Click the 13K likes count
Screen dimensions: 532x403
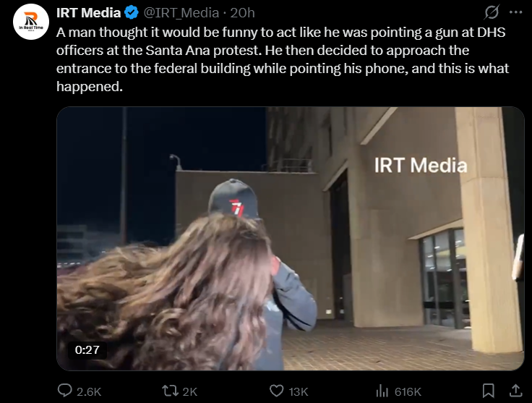[299, 391]
